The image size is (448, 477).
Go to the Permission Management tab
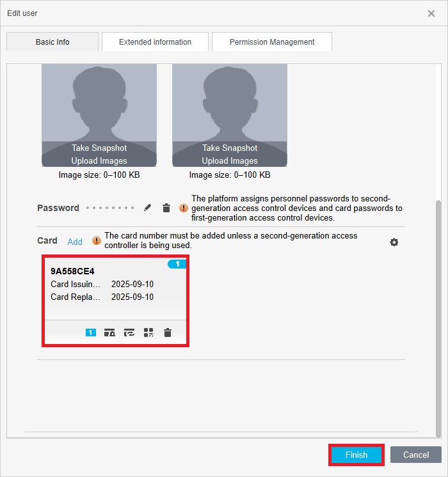(x=272, y=42)
